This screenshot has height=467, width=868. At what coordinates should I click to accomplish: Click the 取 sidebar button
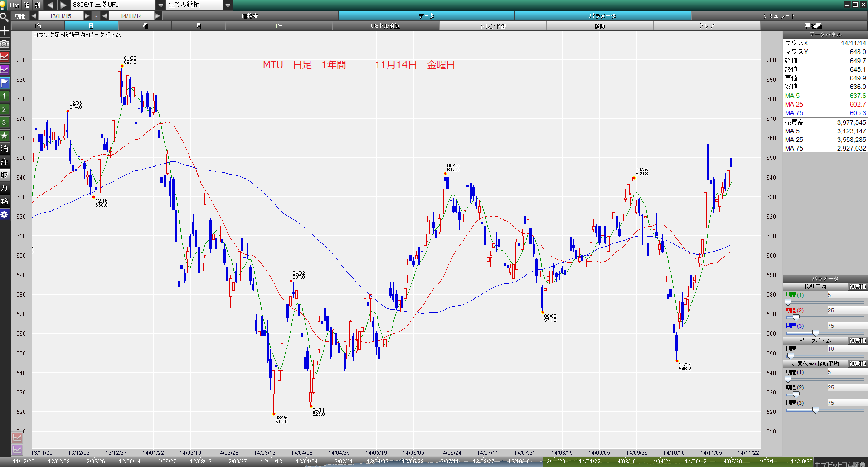(5, 175)
